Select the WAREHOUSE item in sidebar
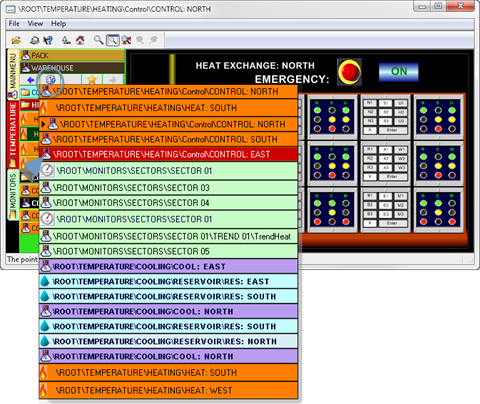Viewport: 480px width, 404px height. (x=72, y=68)
